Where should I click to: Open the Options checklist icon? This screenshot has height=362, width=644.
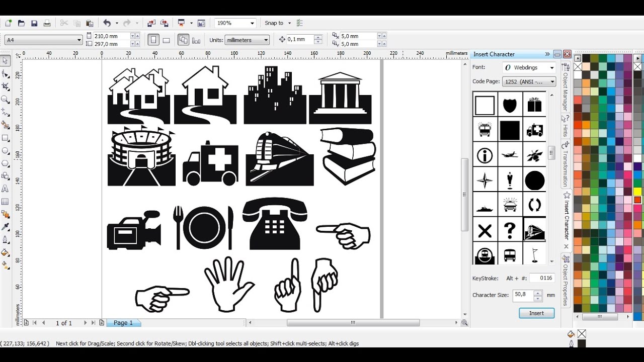[300, 23]
